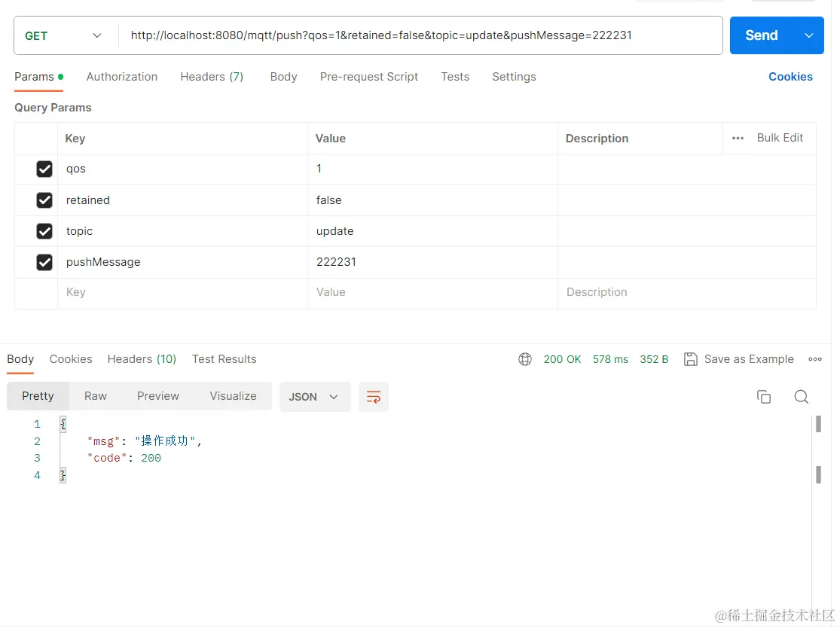Select the Pretty view tab

click(38, 396)
